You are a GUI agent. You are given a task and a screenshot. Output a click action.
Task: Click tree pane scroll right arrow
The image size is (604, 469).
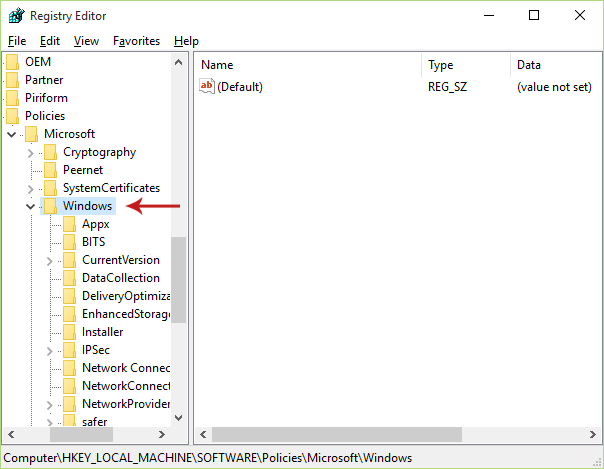tap(162, 434)
